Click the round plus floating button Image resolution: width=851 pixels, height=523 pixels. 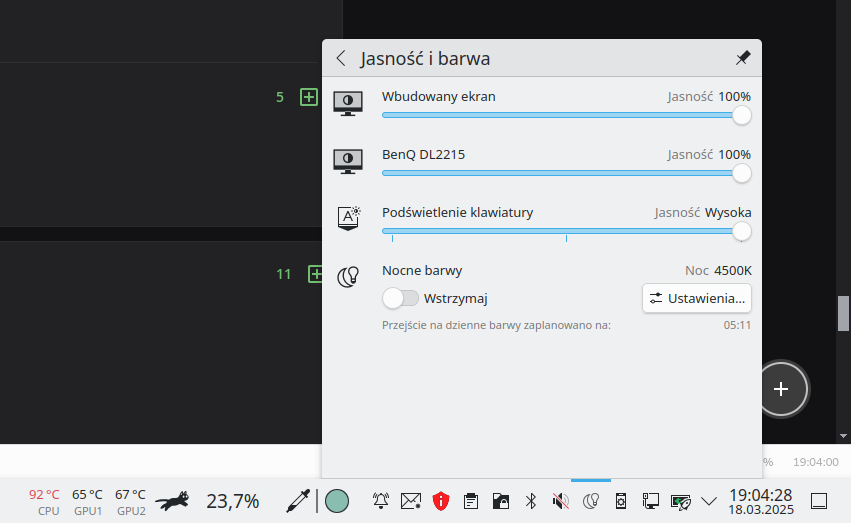[781, 389]
